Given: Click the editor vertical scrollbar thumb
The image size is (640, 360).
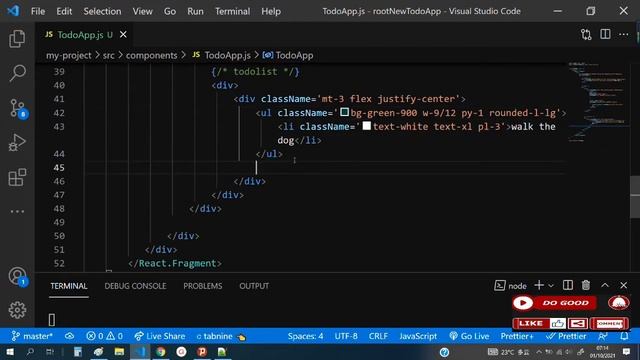Looking at the screenshot, I should [635, 197].
